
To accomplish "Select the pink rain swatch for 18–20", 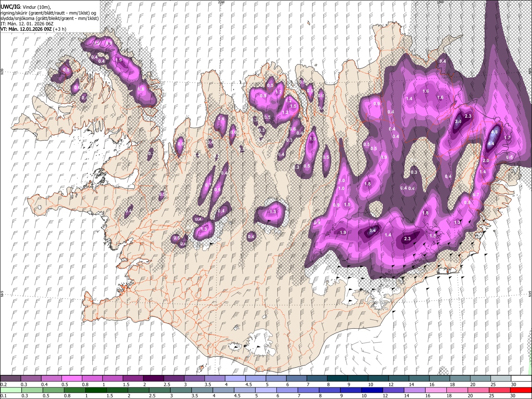I will [x=457, y=390].
